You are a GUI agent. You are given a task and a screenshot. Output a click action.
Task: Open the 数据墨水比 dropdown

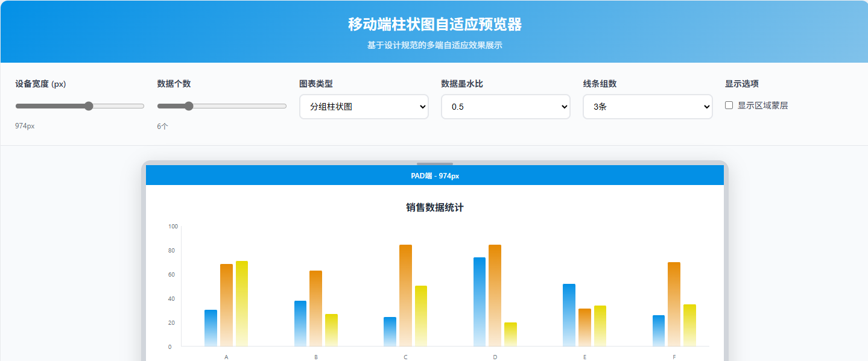point(505,107)
